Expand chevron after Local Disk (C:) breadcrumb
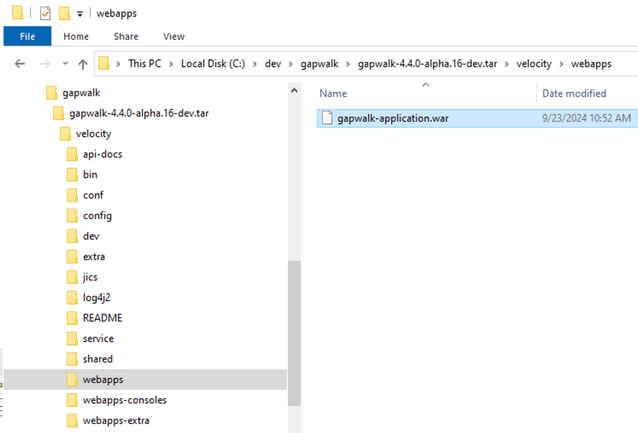 click(x=255, y=64)
